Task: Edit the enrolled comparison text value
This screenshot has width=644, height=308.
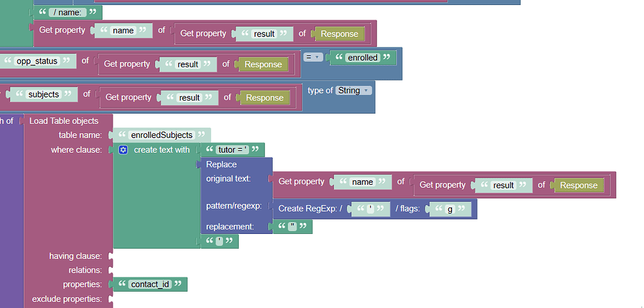Action: 363,58
